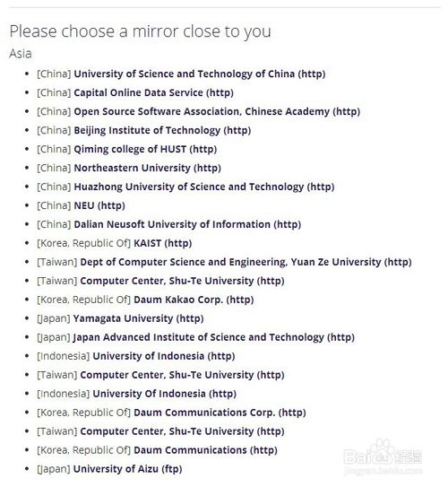Open Japan Advanced Institute of Science mirror
This screenshot has height=487, width=448.
pyautogui.click(x=214, y=337)
